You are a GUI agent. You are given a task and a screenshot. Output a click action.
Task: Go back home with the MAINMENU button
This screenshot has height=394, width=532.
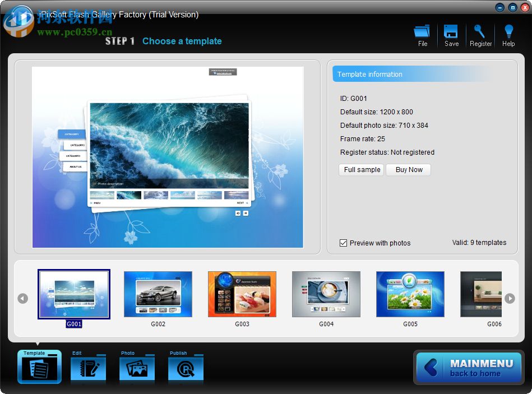click(469, 367)
